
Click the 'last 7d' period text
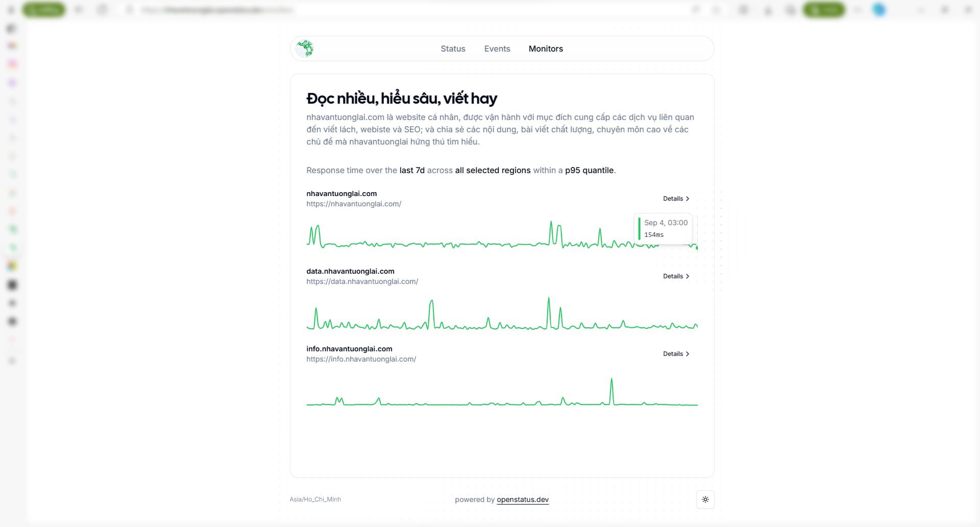pyautogui.click(x=412, y=170)
